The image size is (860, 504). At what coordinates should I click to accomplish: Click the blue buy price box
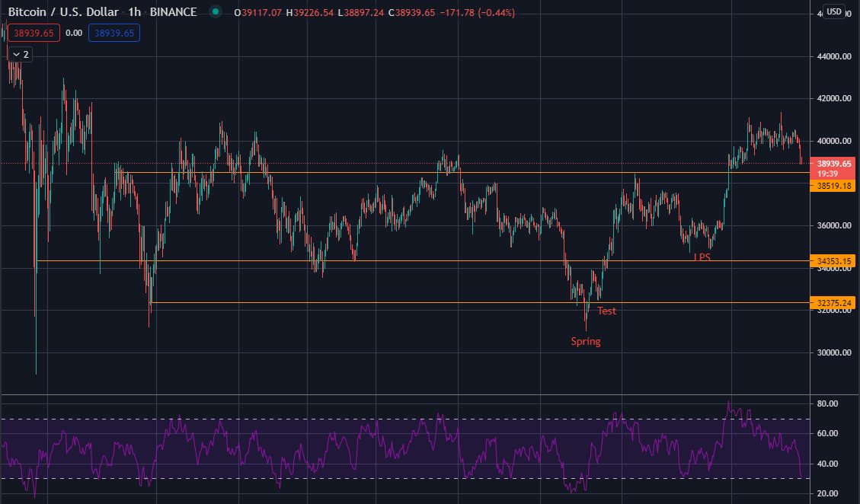click(113, 33)
